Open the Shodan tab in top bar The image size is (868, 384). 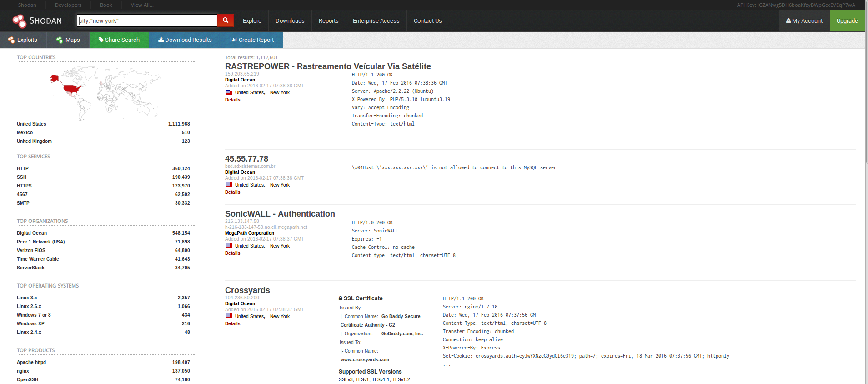[27, 5]
